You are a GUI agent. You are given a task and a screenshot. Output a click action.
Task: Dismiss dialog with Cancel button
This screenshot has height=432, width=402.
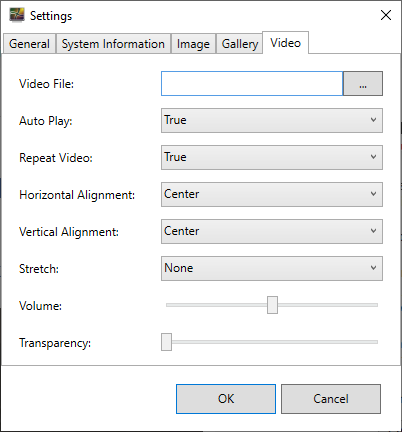tap(331, 399)
